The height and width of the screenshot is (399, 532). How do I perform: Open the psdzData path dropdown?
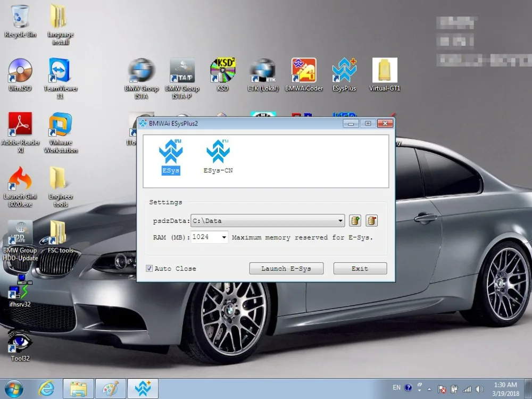[x=340, y=221]
